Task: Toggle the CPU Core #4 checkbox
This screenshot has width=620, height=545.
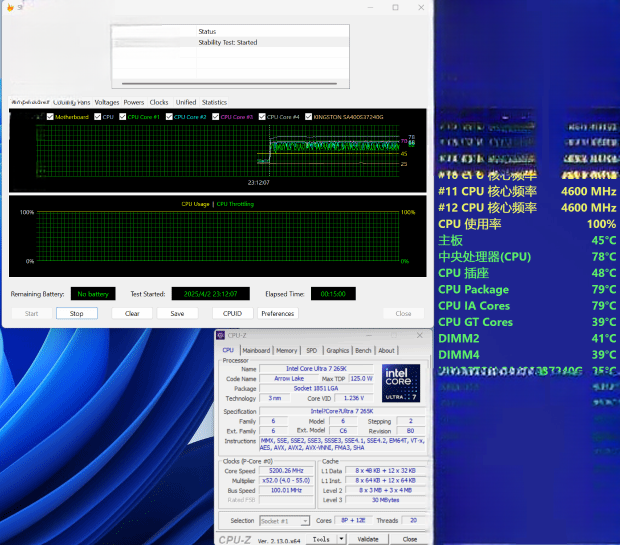Action: pos(262,117)
